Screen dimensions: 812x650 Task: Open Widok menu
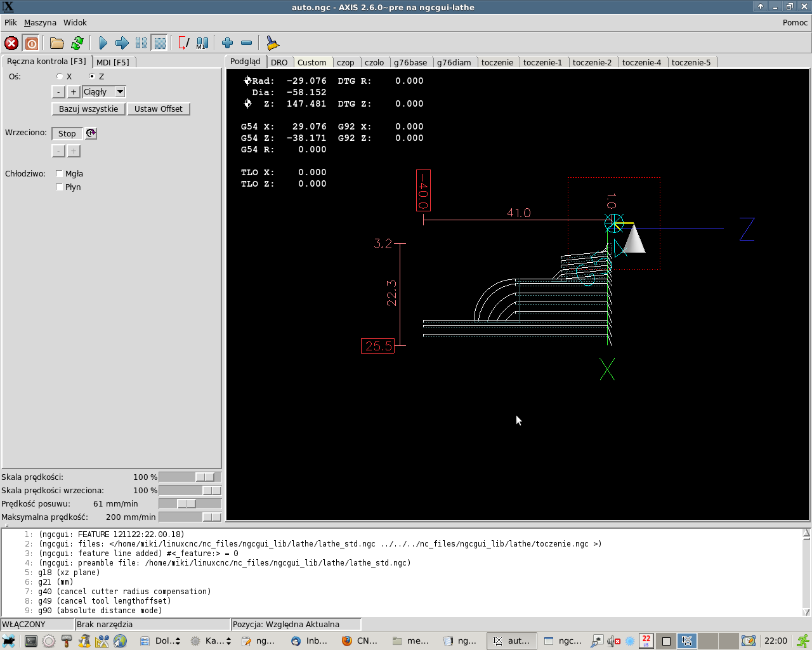point(75,22)
